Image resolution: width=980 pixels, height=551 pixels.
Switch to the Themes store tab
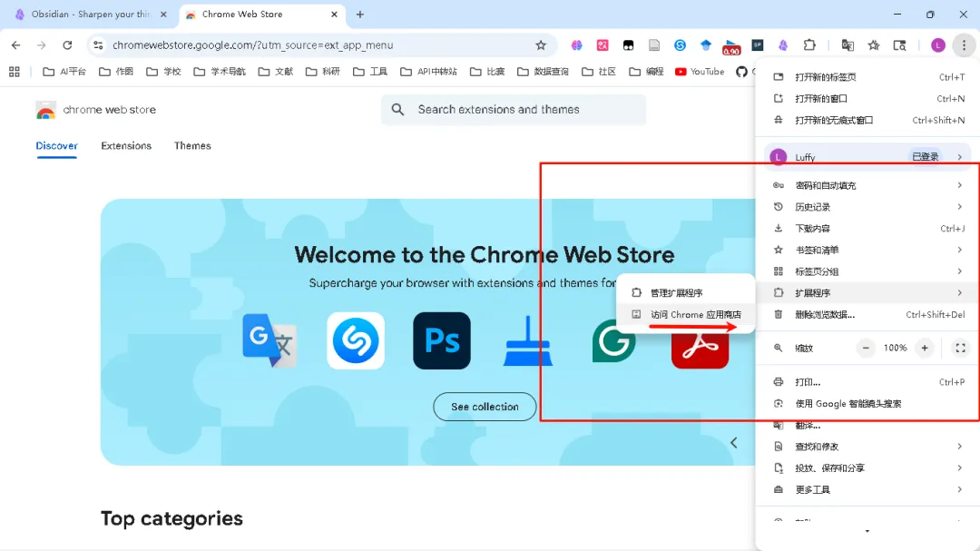pos(192,146)
